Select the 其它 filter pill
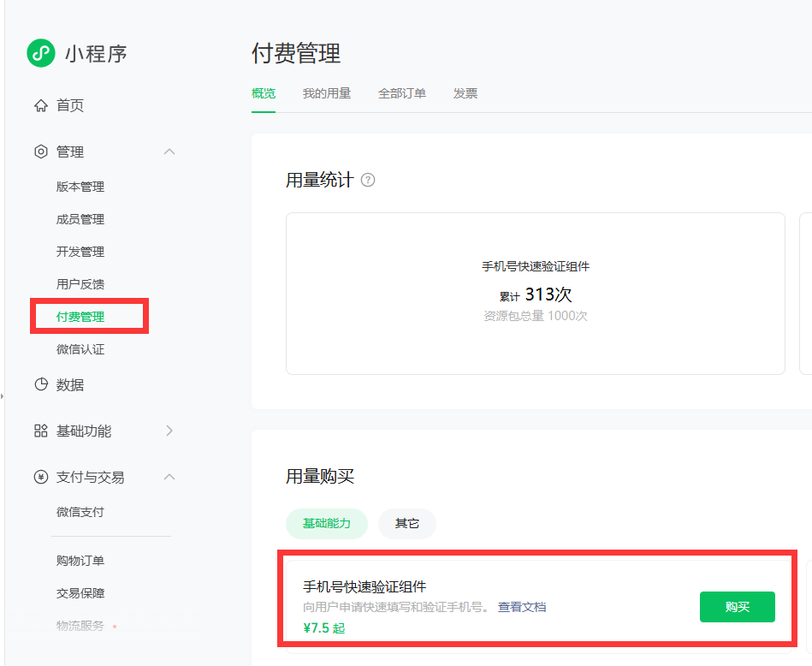Viewport: 812px width, 666px height. 406,523
